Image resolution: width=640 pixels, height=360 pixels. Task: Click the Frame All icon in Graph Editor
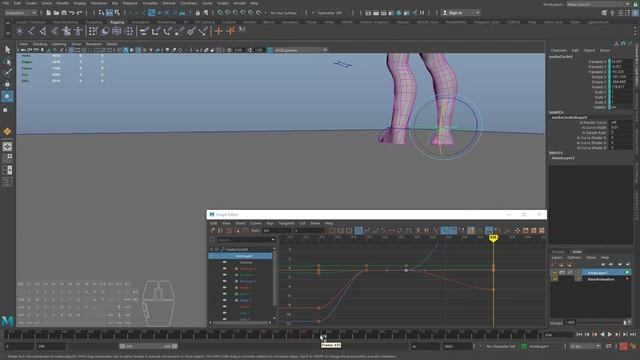(332, 231)
